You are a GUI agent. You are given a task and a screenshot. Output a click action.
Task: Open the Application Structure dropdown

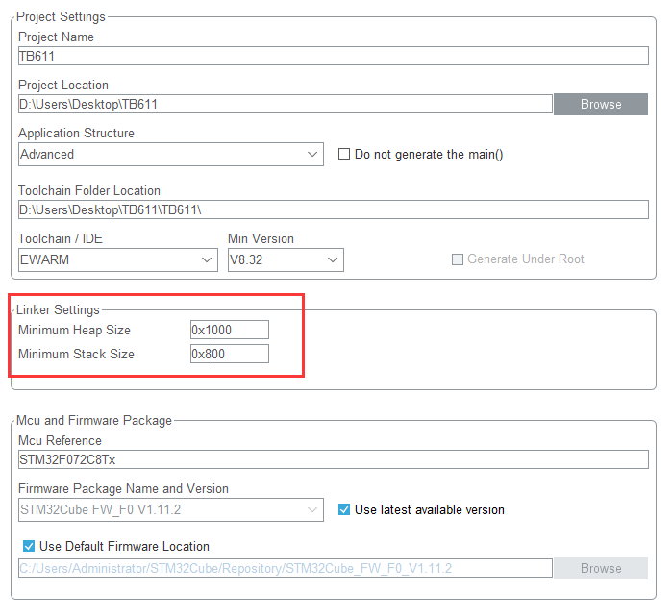(171, 154)
